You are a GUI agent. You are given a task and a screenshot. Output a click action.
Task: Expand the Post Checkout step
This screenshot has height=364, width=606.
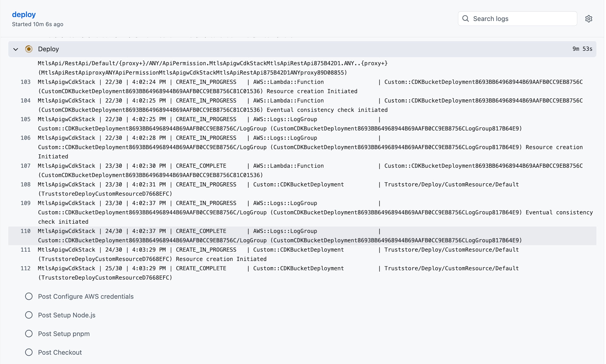[60, 352]
